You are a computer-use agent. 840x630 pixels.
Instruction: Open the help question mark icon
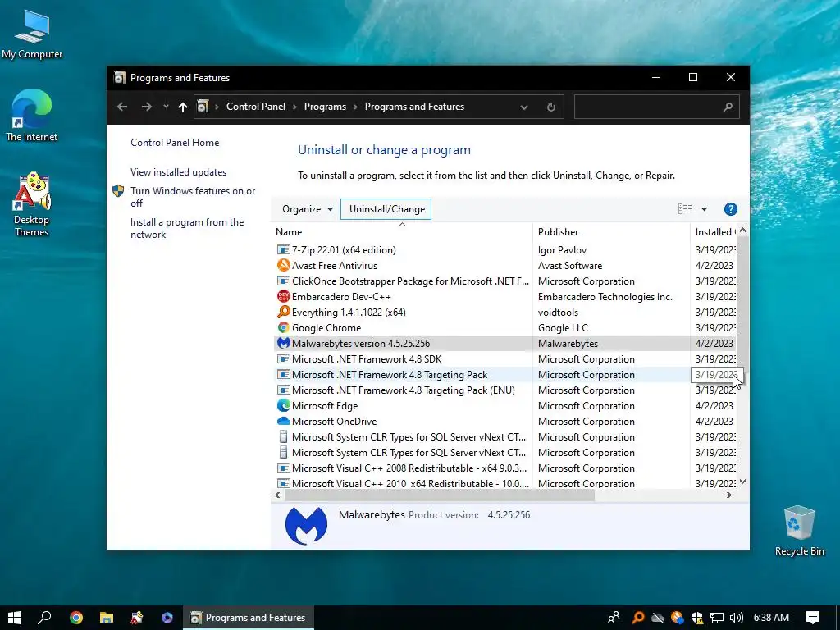point(730,209)
